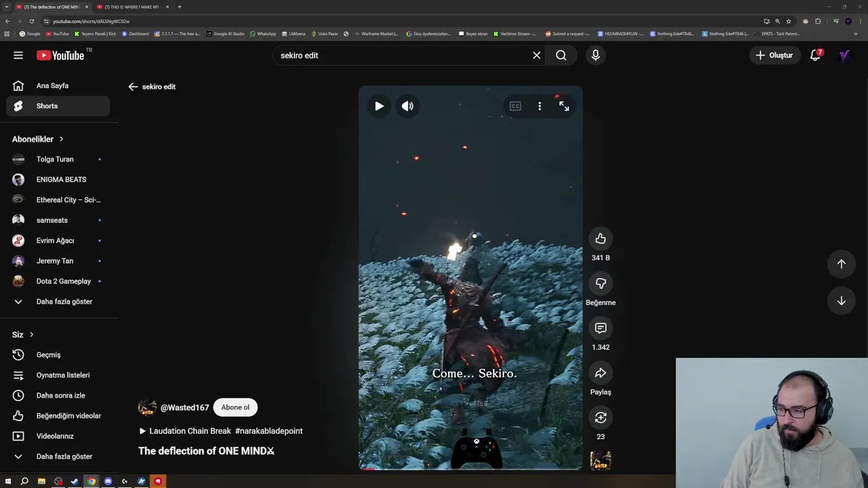Go back with the sekiro edit arrow
Image resolution: width=868 pixels, height=488 pixels.
pyautogui.click(x=133, y=87)
